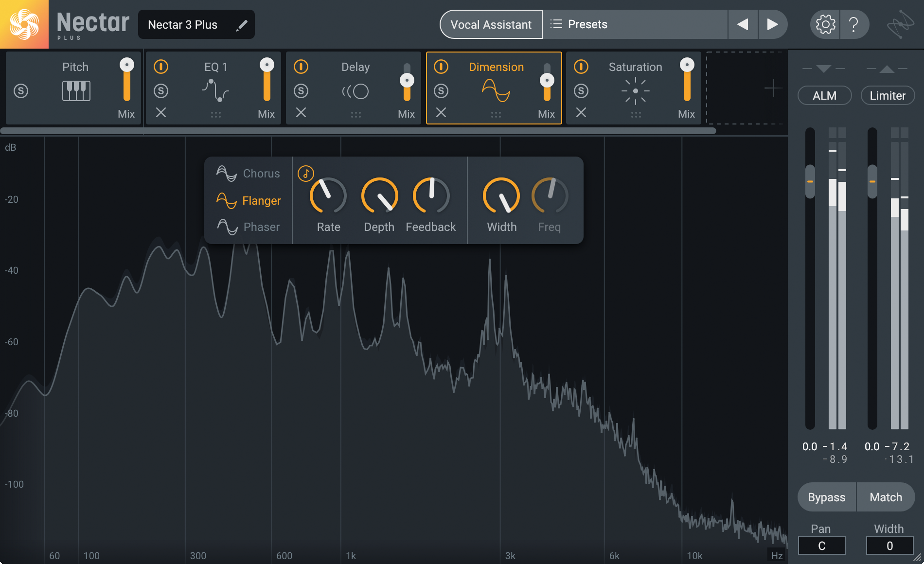Remove the Delay module with its X icon
924x564 pixels.
tap(301, 113)
